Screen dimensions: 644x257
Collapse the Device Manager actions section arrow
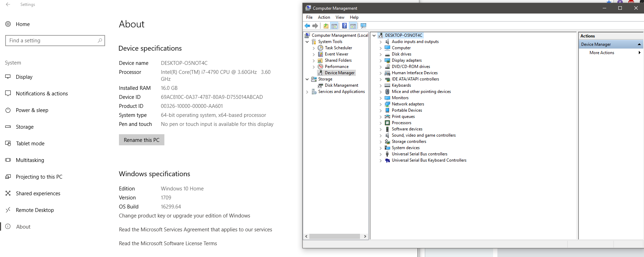click(639, 44)
